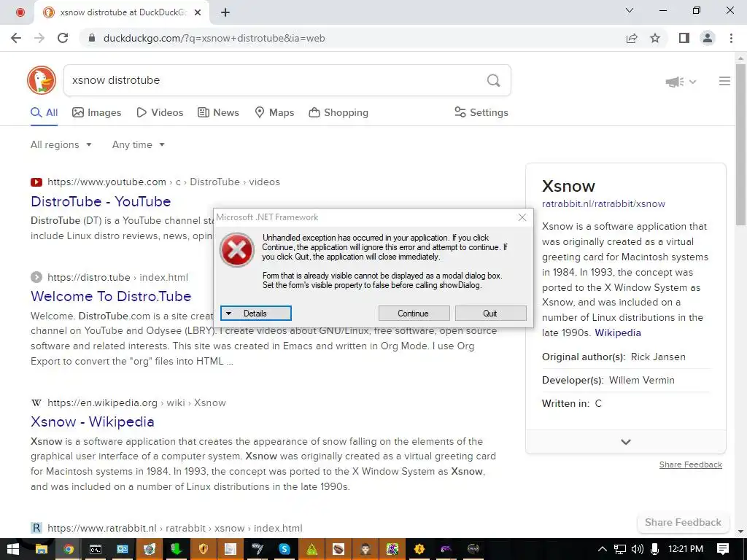Close the DuckDuckGo browser tab
The width and height of the screenshot is (747, 560).
[x=198, y=12]
